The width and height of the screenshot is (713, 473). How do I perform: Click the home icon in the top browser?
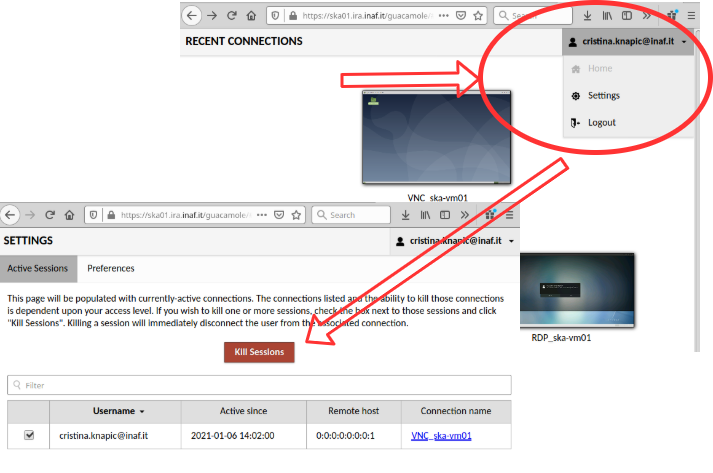(251, 16)
